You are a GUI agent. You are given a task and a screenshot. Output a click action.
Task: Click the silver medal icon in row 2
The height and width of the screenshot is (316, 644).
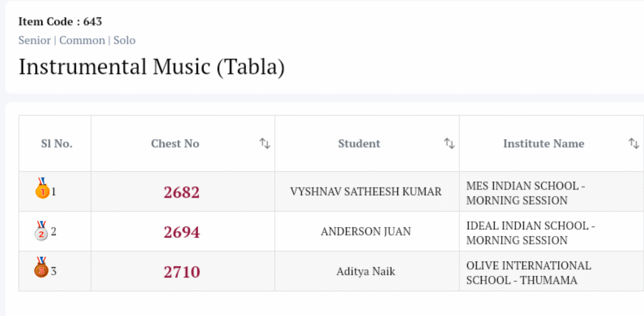[x=42, y=231]
